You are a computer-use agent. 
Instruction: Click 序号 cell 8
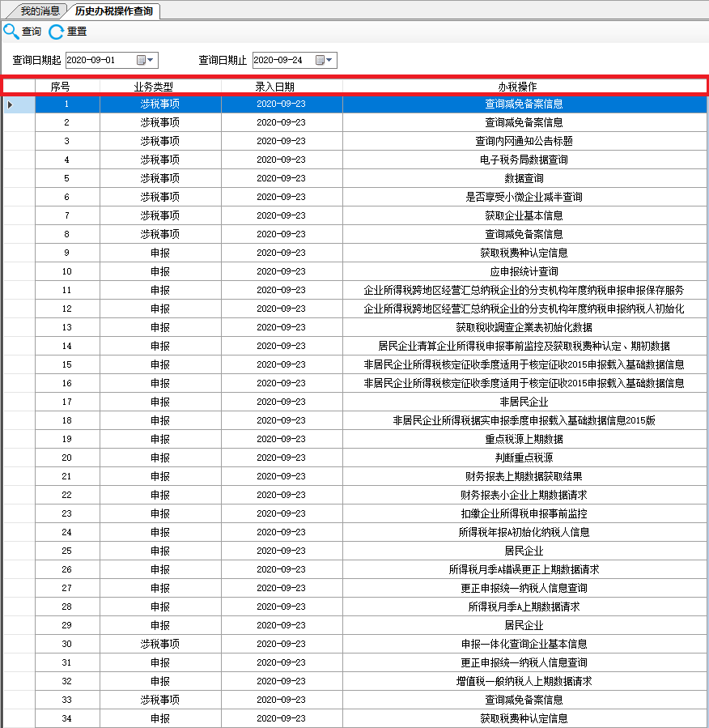(x=67, y=234)
